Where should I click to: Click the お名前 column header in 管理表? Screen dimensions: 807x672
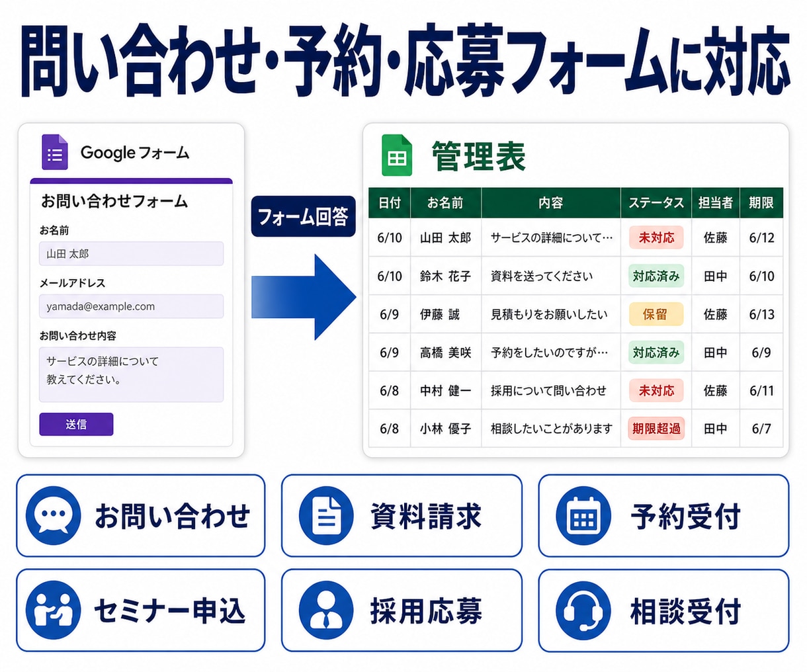tap(445, 203)
